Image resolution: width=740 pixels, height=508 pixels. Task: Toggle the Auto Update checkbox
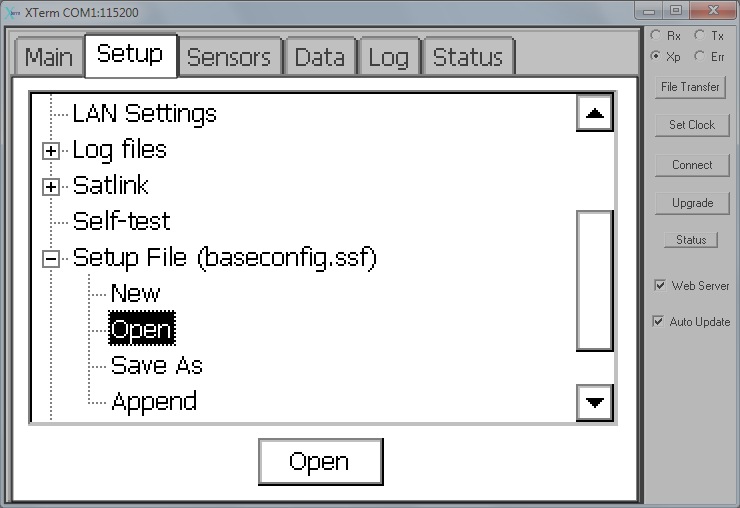[x=658, y=322]
